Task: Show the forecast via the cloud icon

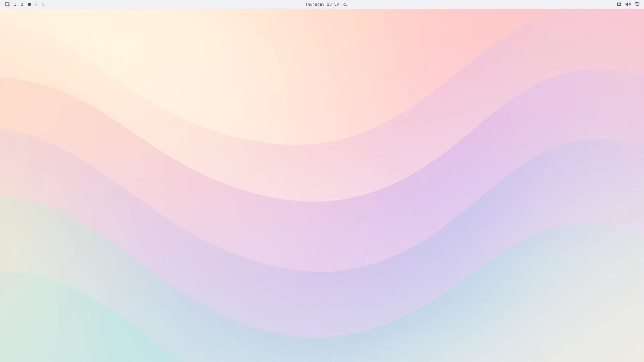Action: [x=345, y=4]
